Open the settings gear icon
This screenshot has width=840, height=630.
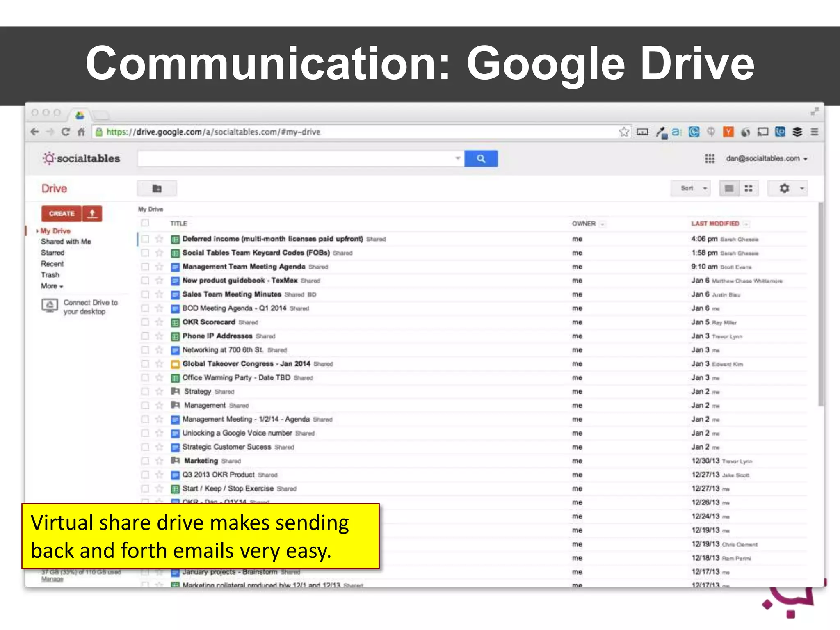pyautogui.click(x=784, y=189)
